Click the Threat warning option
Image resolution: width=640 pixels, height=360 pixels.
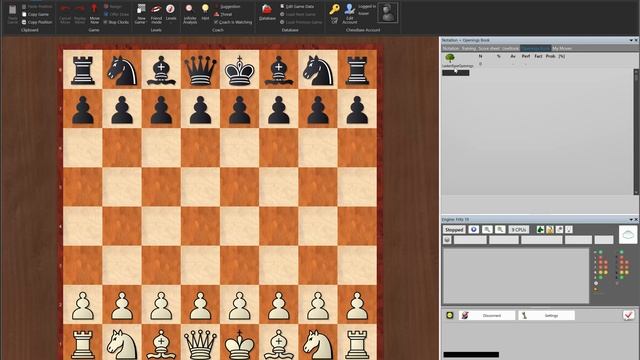point(223,14)
